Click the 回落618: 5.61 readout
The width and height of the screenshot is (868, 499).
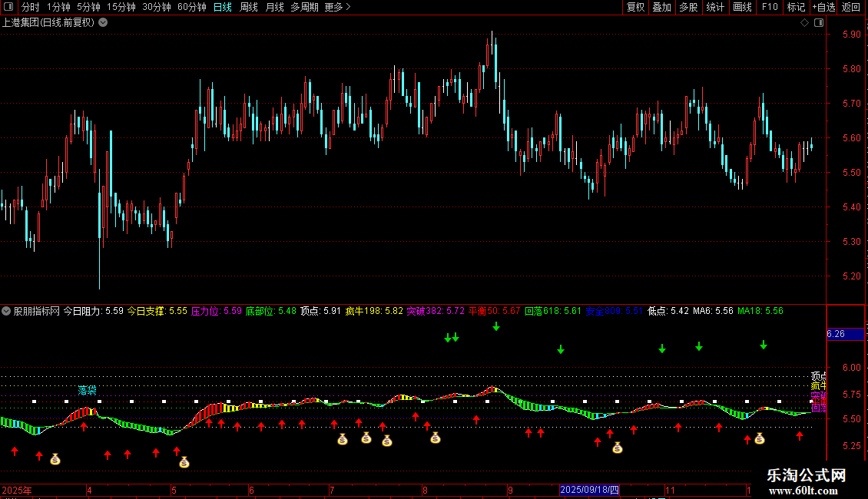click(x=553, y=311)
